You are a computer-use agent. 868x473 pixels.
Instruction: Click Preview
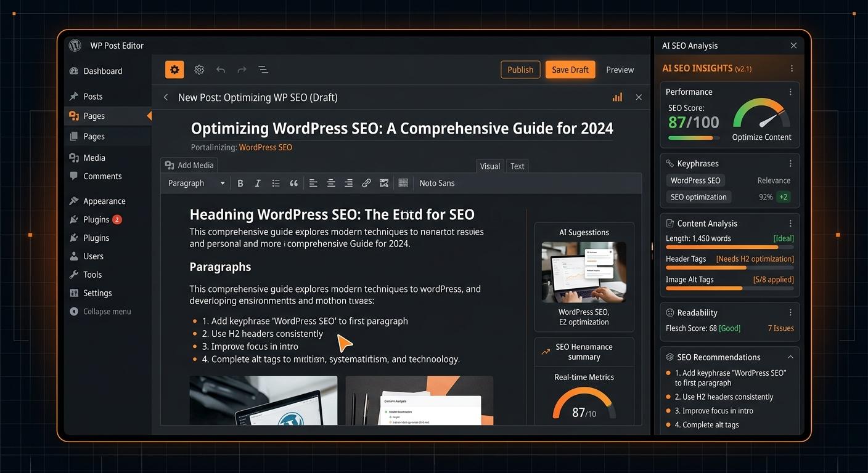tap(620, 70)
